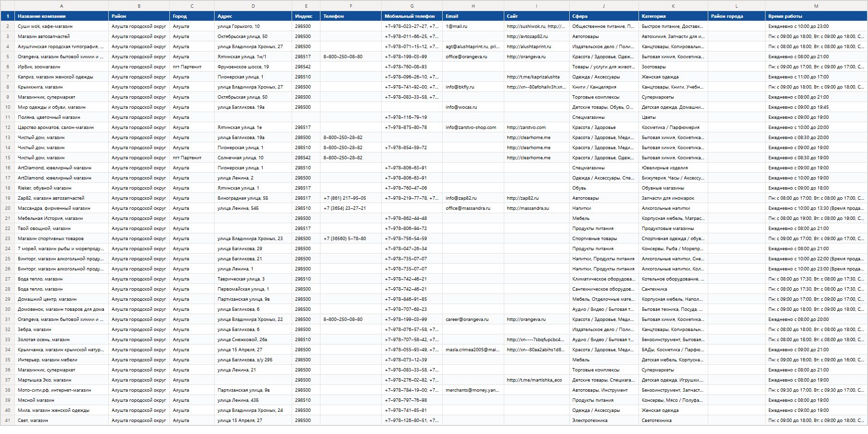Select cell 'Каприз, магазин женской одежды'
868x434 pixels.
(62, 77)
